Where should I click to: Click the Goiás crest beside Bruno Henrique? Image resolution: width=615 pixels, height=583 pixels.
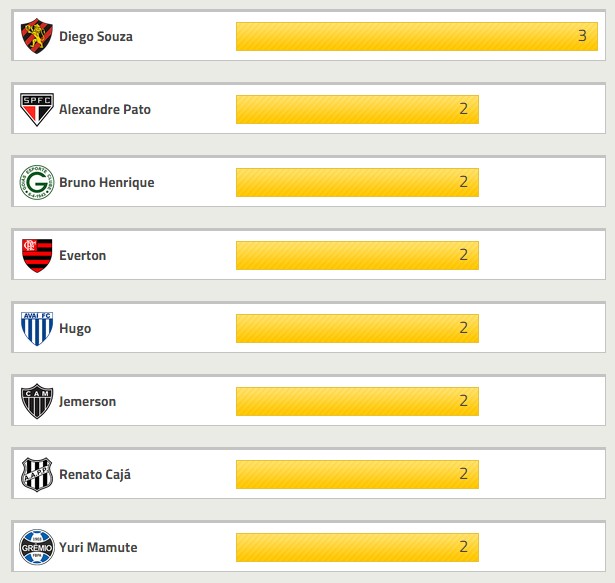37,183
